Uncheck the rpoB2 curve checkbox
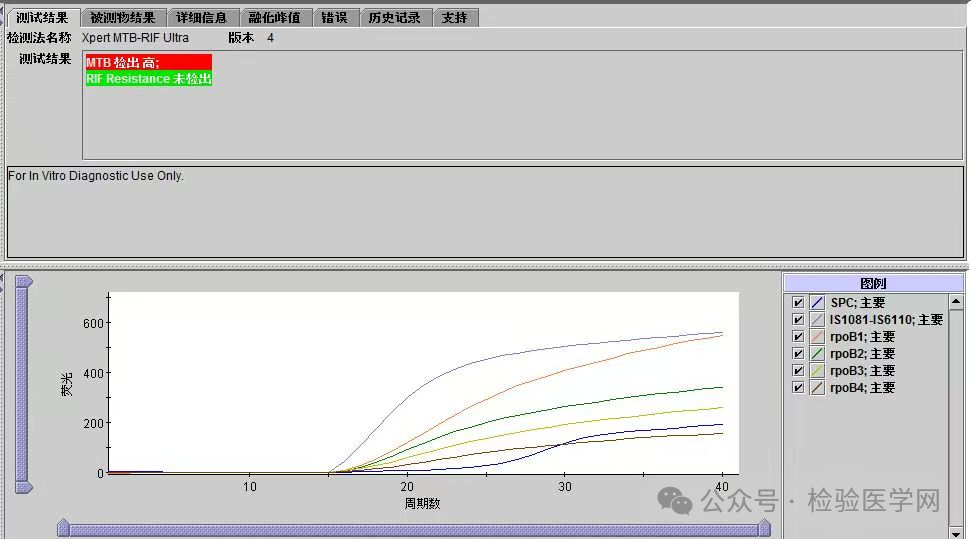Viewport: 971px width, 539px height. [x=798, y=354]
